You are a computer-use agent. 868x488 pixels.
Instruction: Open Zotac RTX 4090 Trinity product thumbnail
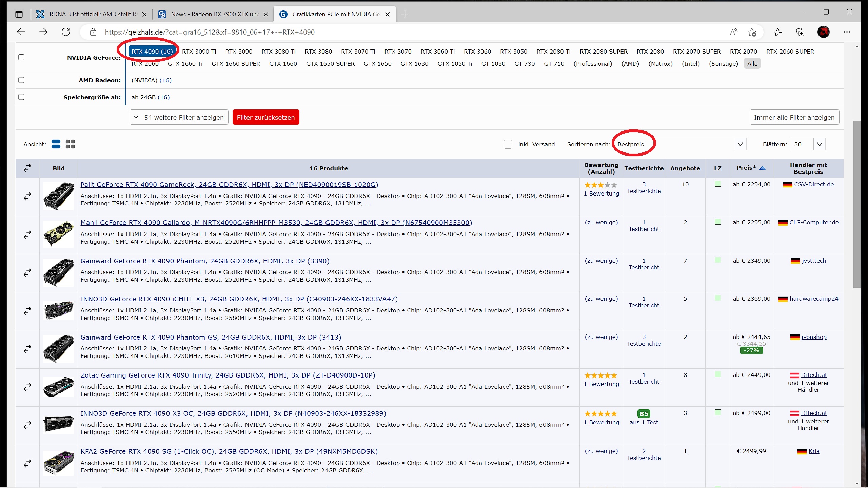59,387
